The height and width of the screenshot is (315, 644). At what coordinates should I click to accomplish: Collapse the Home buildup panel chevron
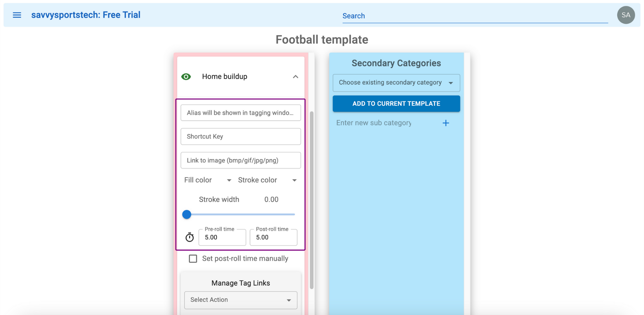(x=296, y=77)
